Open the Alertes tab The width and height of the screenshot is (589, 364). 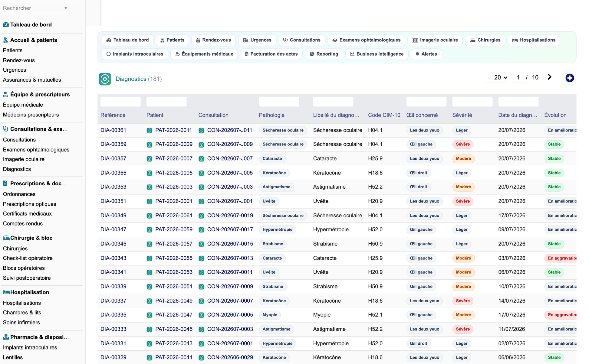pos(426,54)
